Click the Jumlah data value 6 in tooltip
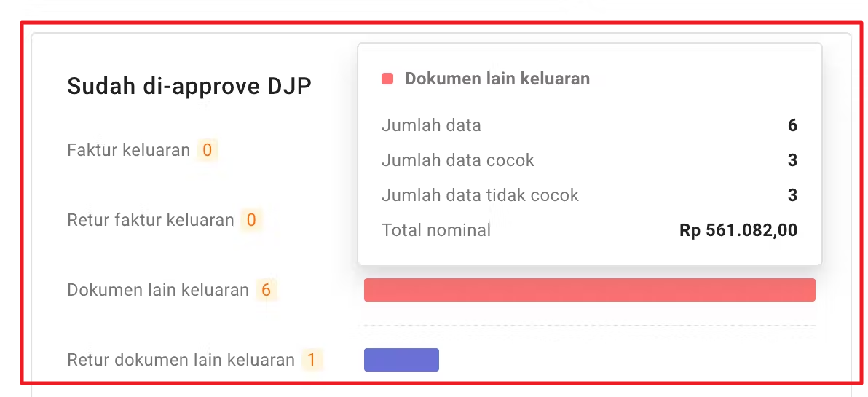868x397 pixels. click(792, 125)
